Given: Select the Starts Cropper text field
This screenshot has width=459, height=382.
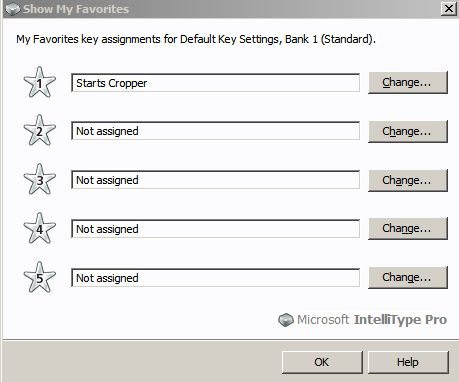Looking at the screenshot, I should (x=215, y=83).
